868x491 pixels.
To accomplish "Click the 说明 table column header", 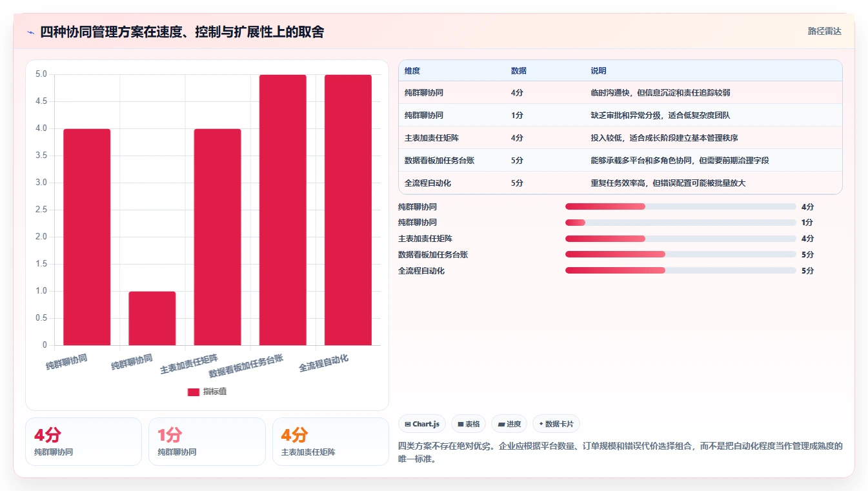I will tap(599, 71).
